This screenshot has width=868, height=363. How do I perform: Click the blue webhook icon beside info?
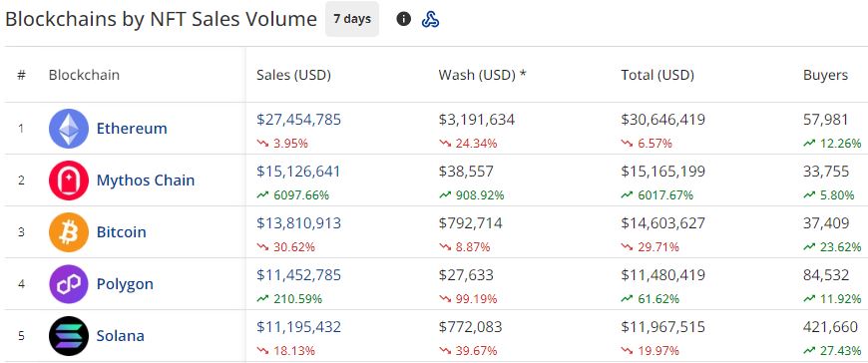(x=430, y=19)
